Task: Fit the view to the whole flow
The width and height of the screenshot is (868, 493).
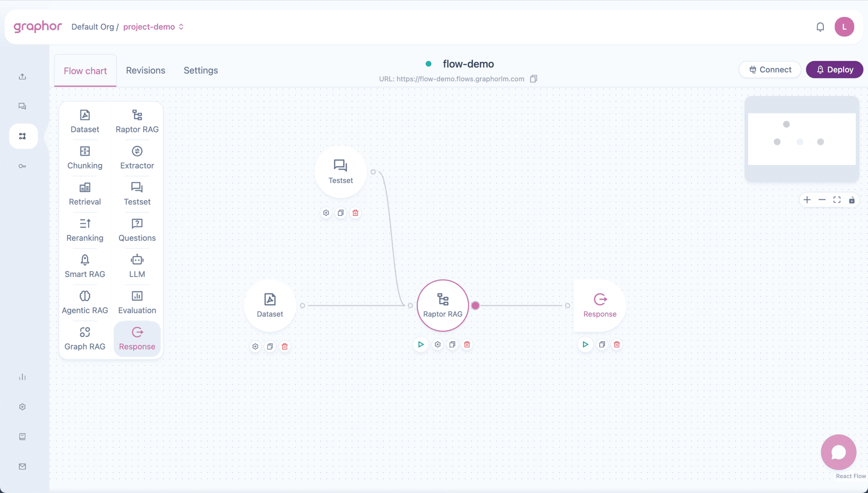Action: [837, 200]
